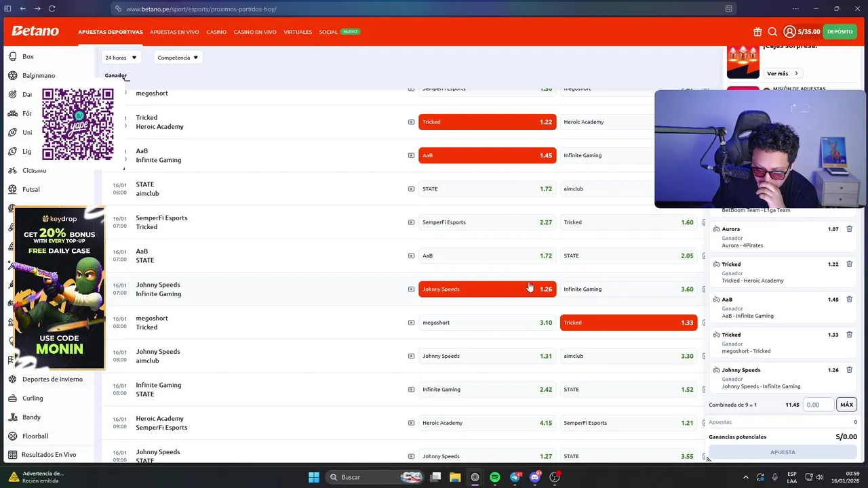Open stream icon for Infinite Gaming vs STATE
This screenshot has height=488, width=868.
411,390
